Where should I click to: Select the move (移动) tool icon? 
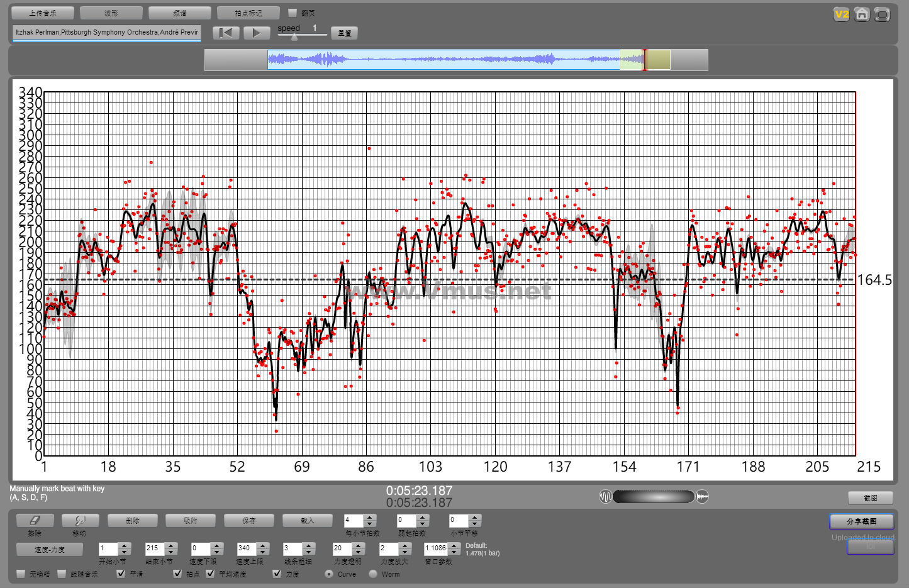[80, 521]
